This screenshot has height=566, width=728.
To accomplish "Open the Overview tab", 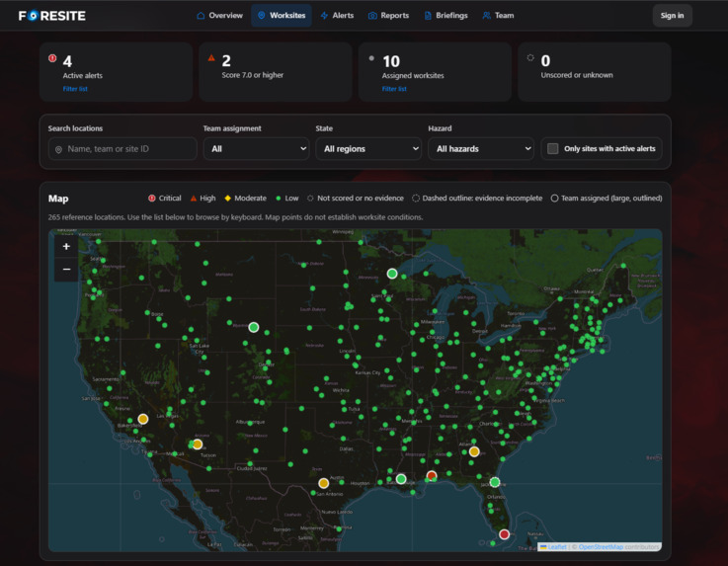I will pos(219,16).
